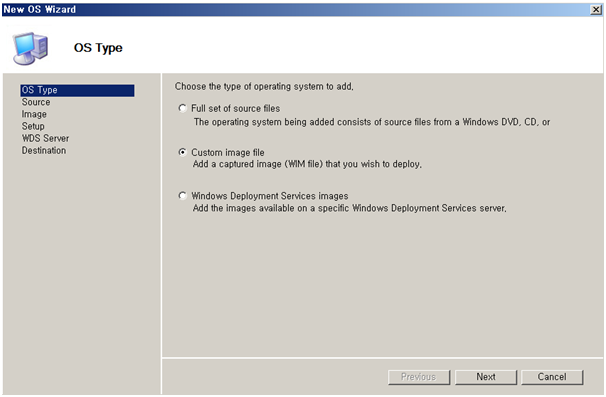Click the Previous button

419,377
